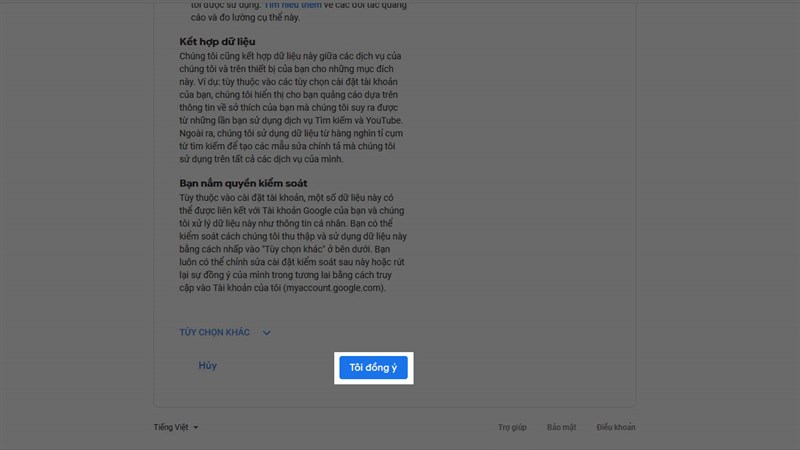
Task: Open the "Trợ giúp" help link
Action: [512, 427]
